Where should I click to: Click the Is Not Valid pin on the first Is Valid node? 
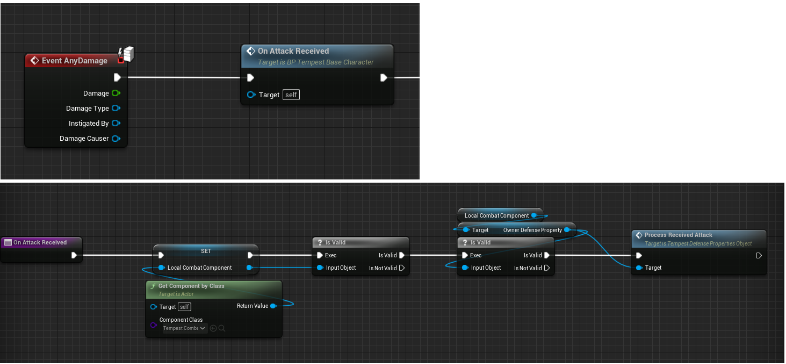coord(402,268)
